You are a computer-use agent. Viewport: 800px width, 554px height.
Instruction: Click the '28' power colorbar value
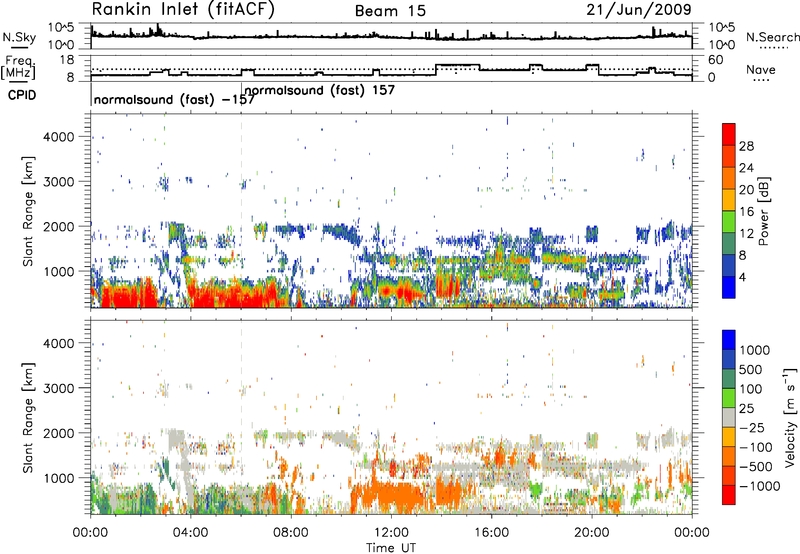[746, 146]
